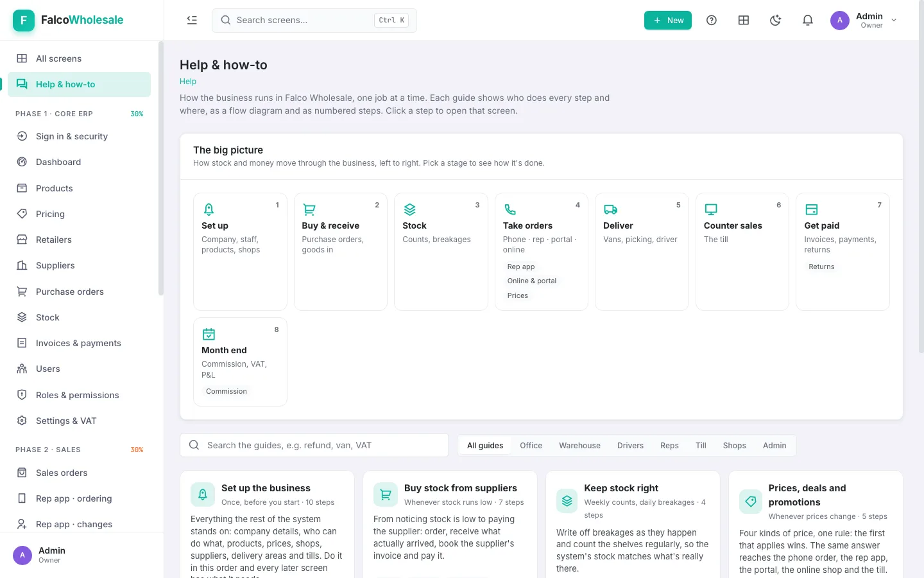Click the Deliver van icon card
The height and width of the screenshot is (578, 924).
tap(610, 209)
